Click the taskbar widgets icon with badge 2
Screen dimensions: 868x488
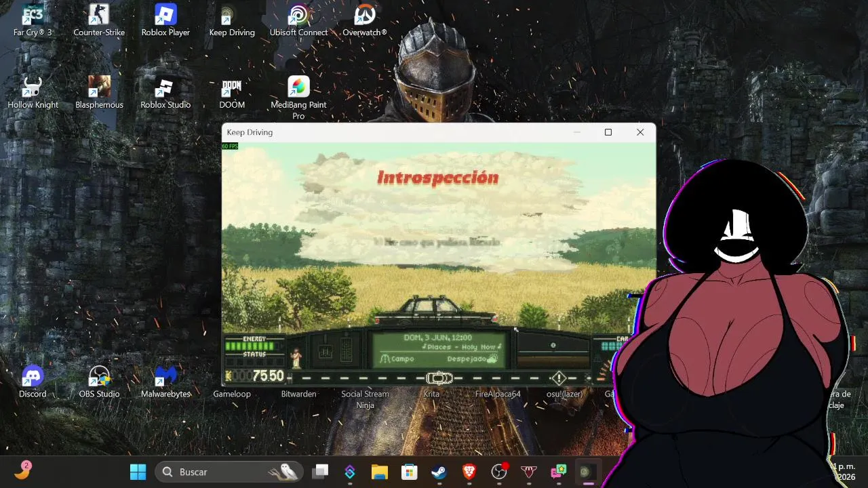click(22, 470)
